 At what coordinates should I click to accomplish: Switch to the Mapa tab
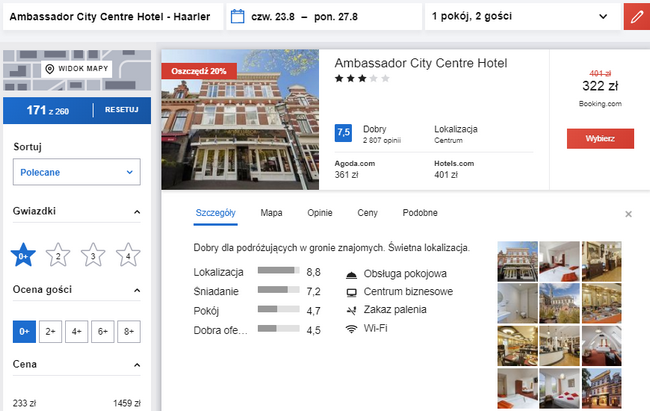272,213
